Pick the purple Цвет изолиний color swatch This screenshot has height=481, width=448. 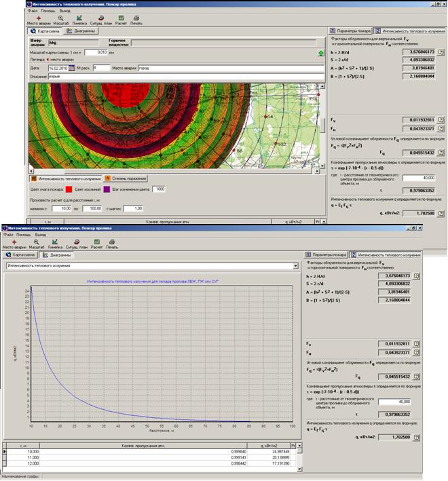coord(107,189)
